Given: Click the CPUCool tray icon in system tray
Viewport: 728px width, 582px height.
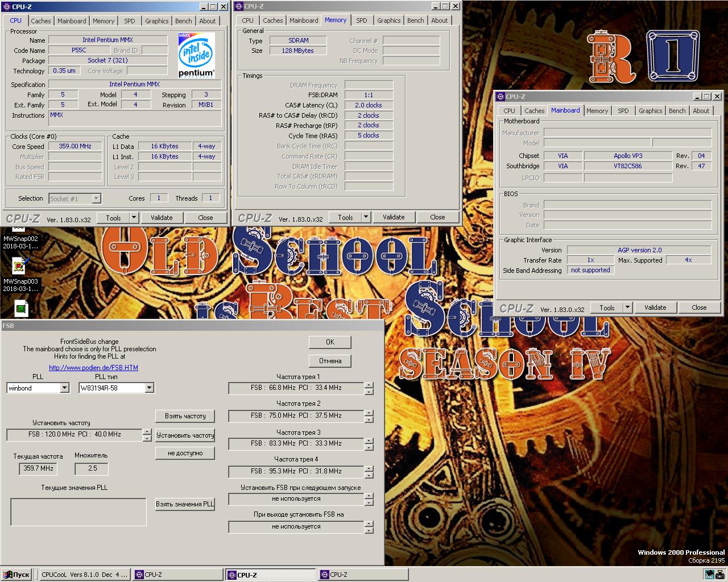Looking at the screenshot, I should (x=710, y=575).
